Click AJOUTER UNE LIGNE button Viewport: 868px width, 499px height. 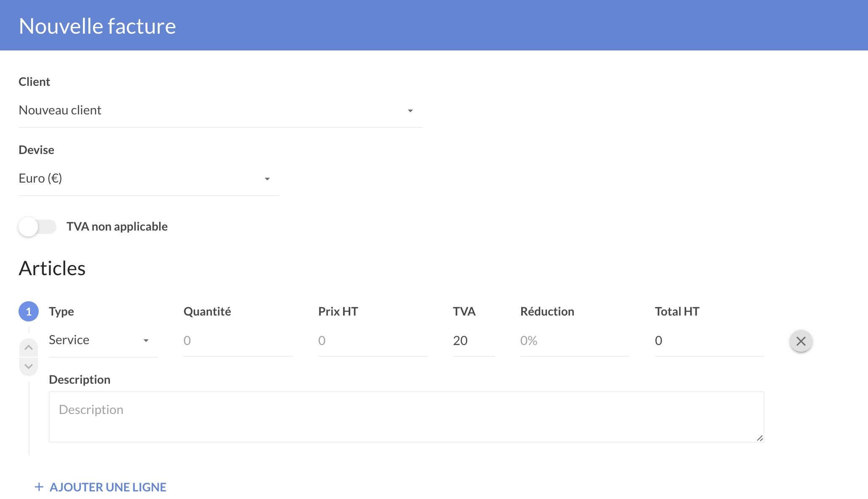point(108,487)
